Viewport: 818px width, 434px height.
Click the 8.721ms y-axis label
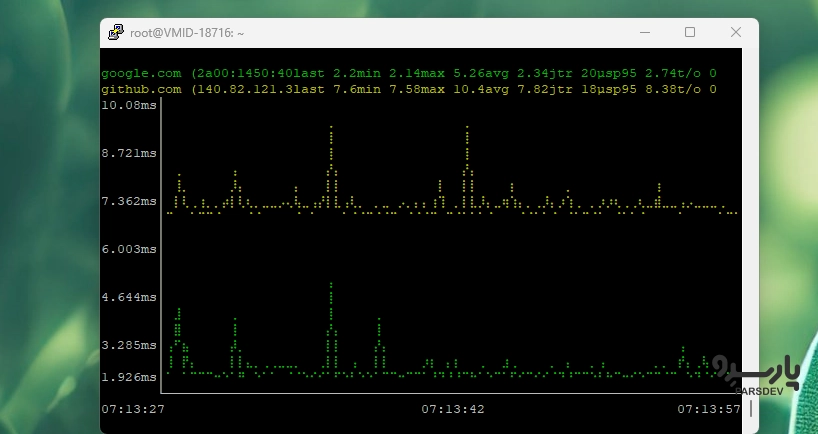[x=129, y=153]
